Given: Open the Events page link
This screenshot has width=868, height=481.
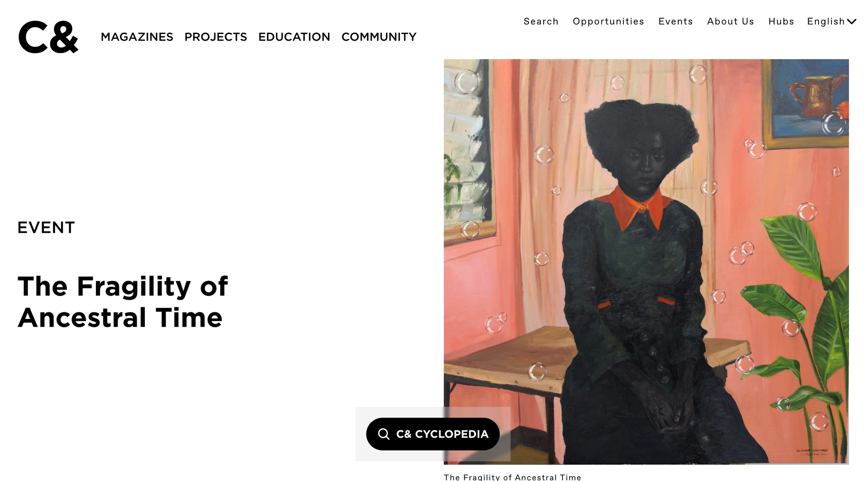Looking at the screenshot, I should pos(676,22).
